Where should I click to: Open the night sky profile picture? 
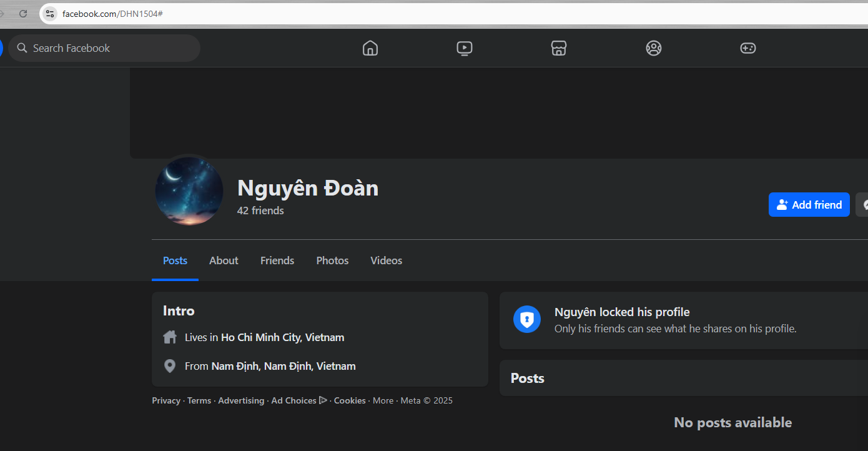pos(189,191)
